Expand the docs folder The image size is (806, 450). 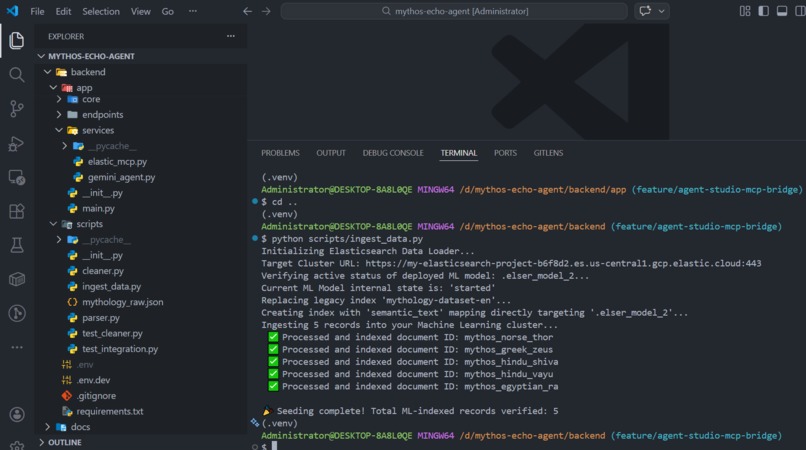tap(140, 426)
